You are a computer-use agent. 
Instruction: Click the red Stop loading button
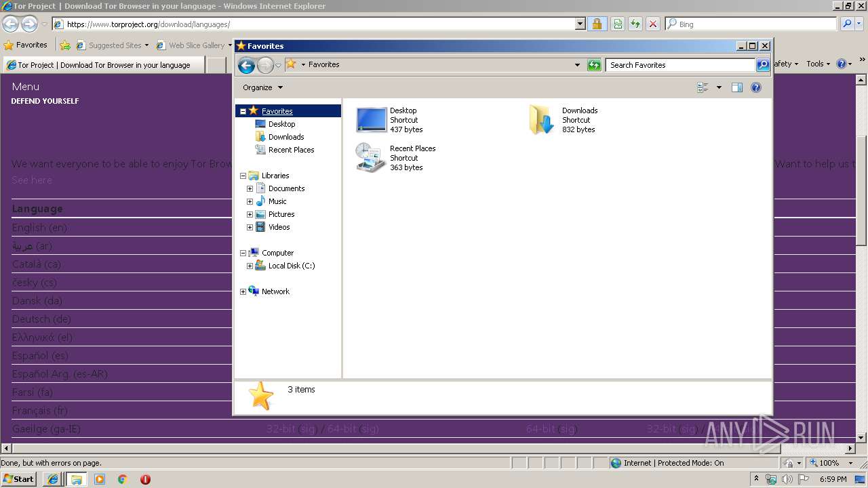[653, 24]
